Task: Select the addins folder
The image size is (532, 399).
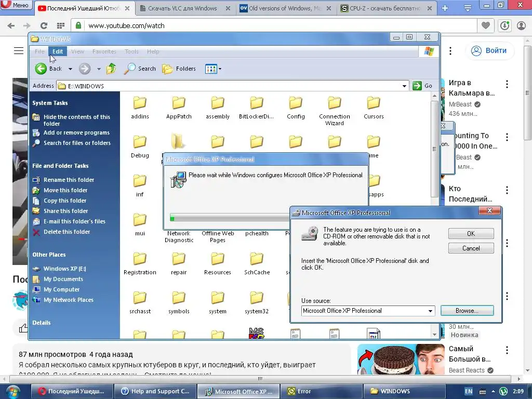Action: tap(140, 108)
